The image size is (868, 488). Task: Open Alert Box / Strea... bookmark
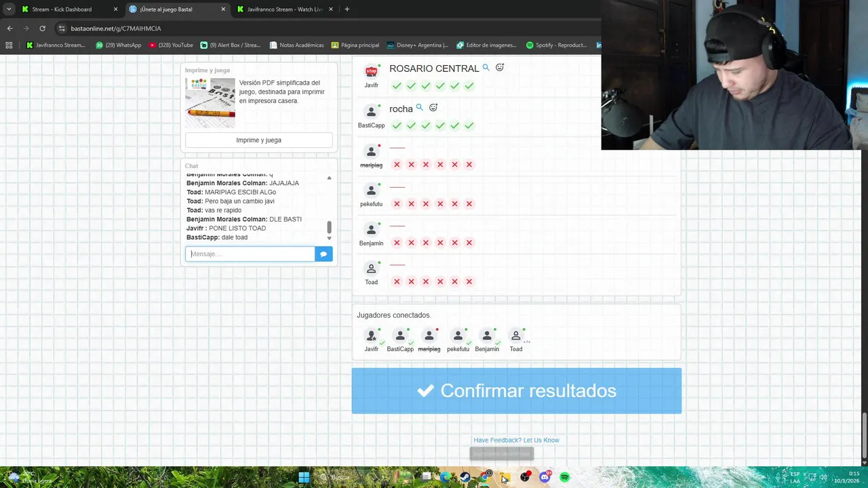click(231, 45)
